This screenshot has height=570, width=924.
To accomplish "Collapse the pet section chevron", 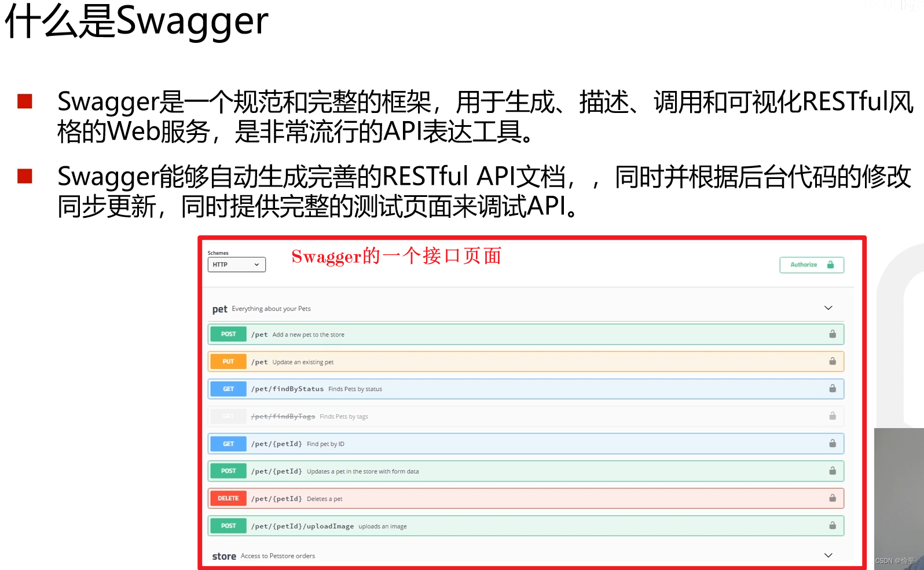I will coord(828,308).
